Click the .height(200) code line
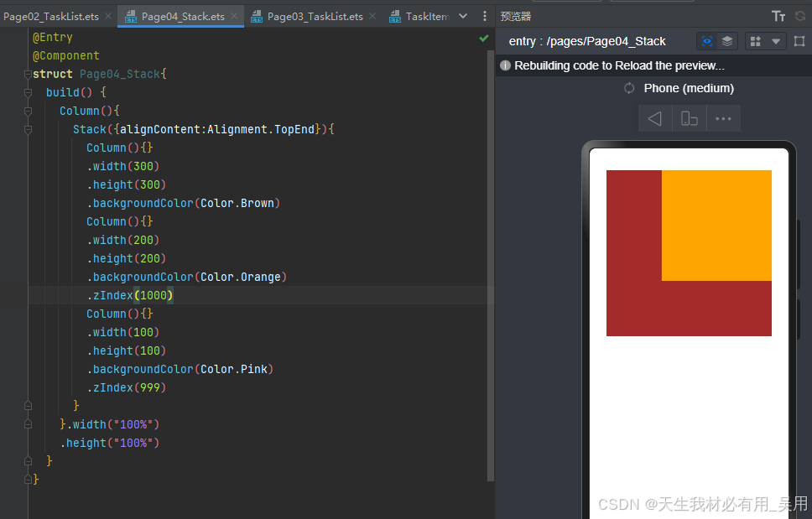Viewport: 812px width, 519px height. (127, 259)
